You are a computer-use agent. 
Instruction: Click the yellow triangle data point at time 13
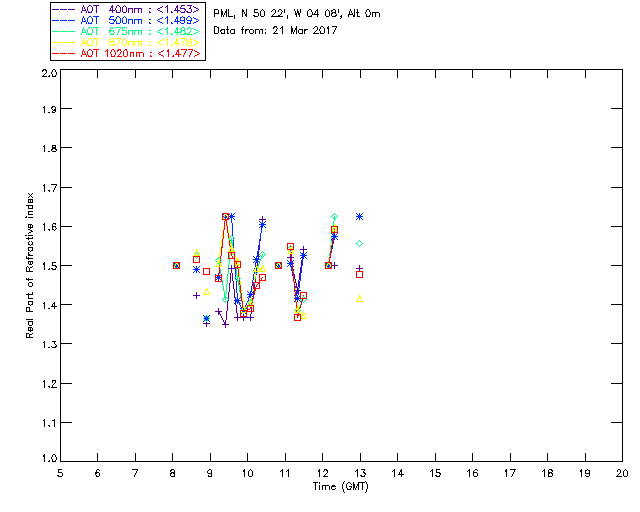click(360, 299)
